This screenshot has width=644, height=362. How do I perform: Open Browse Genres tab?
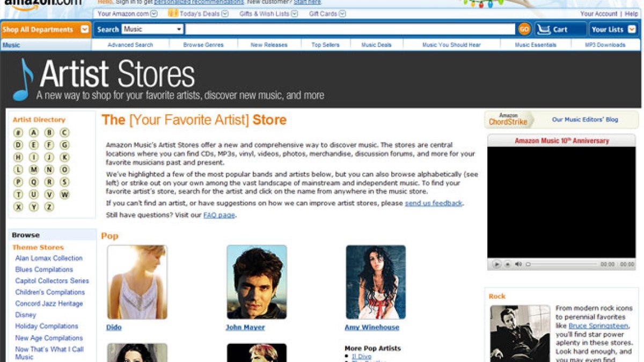tap(203, 45)
